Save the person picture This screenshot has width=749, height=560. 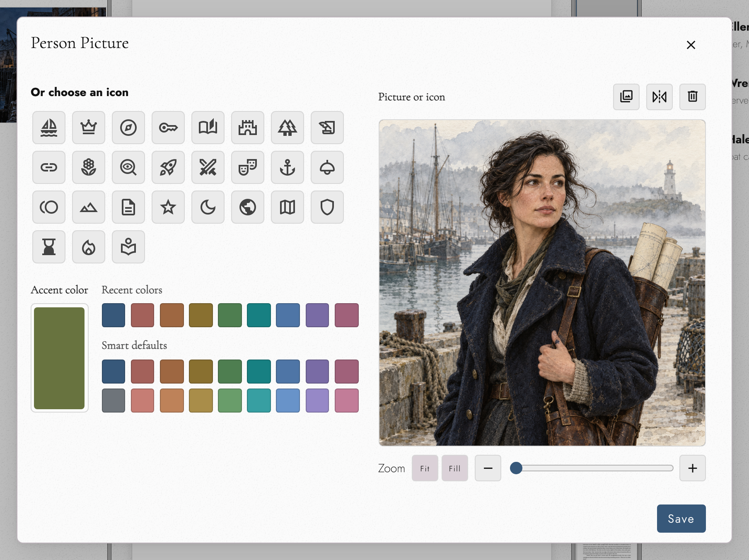[x=681, y=519]
